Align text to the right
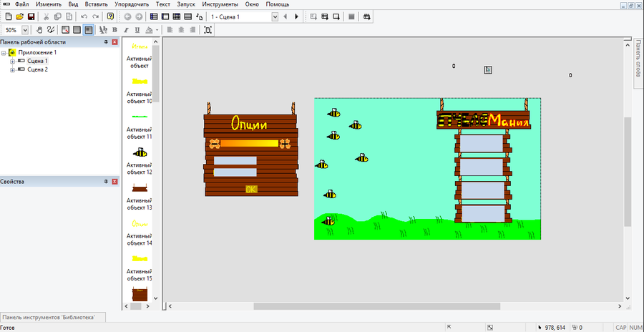 [x=192, y=29]
